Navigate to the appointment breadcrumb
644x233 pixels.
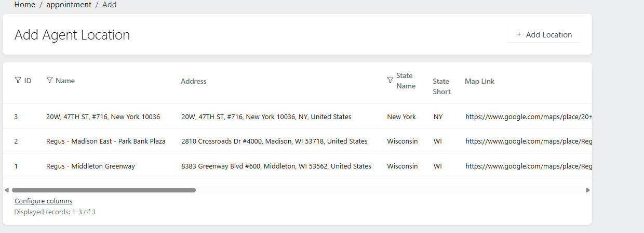69,5
